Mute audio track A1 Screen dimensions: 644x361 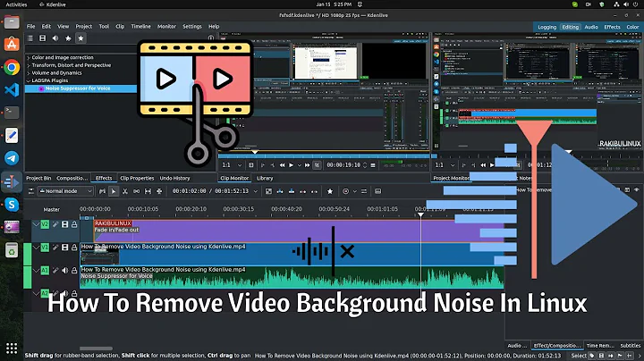(65, 271)
